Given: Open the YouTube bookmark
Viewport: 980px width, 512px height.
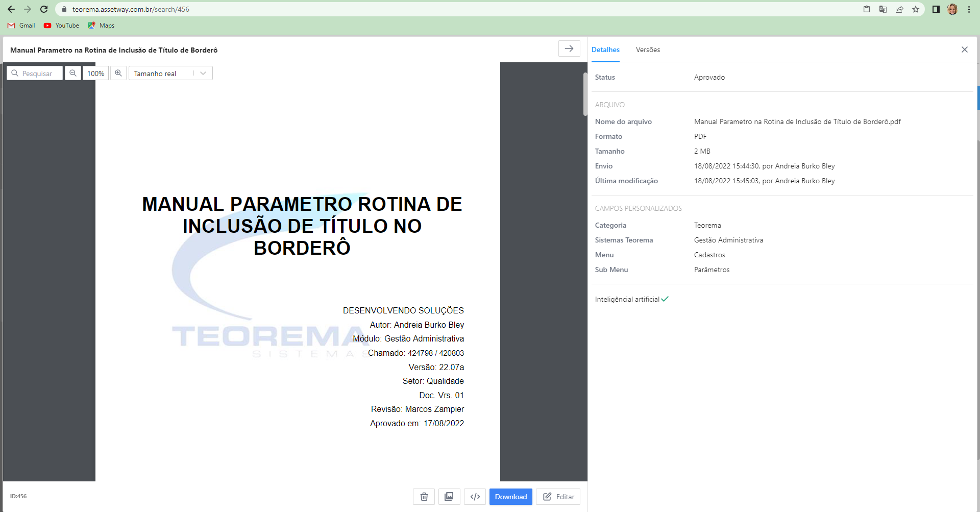Looking at the screenshot, I should (x=61, y=26).
